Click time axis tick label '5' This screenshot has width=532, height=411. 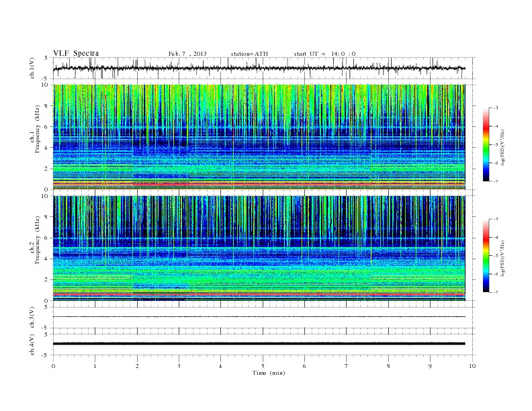tap(263, 366)
